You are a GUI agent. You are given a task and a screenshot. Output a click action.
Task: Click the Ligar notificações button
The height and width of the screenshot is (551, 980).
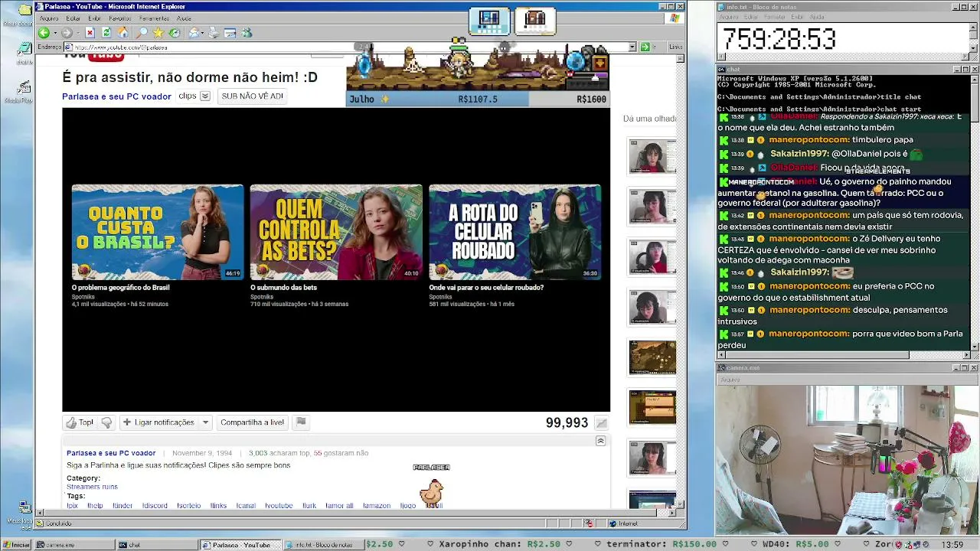click(x=158, y=422)
